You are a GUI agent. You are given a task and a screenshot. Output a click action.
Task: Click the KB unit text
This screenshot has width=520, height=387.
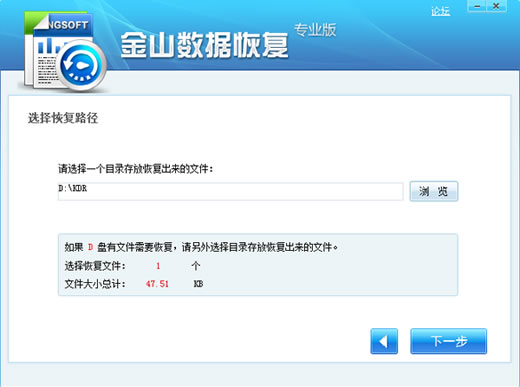pos(198,284)
